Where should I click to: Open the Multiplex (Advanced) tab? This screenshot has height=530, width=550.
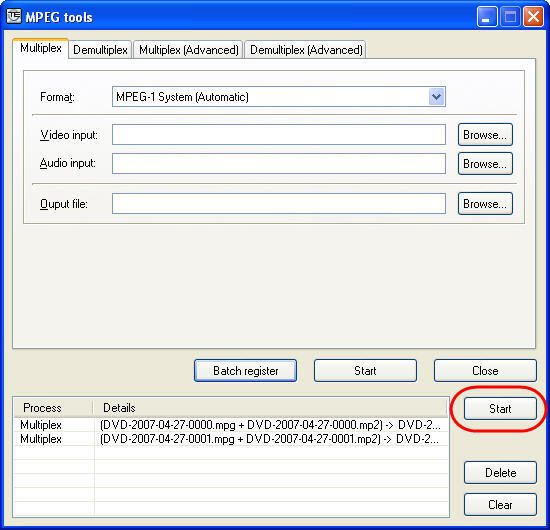pos(189,50)
